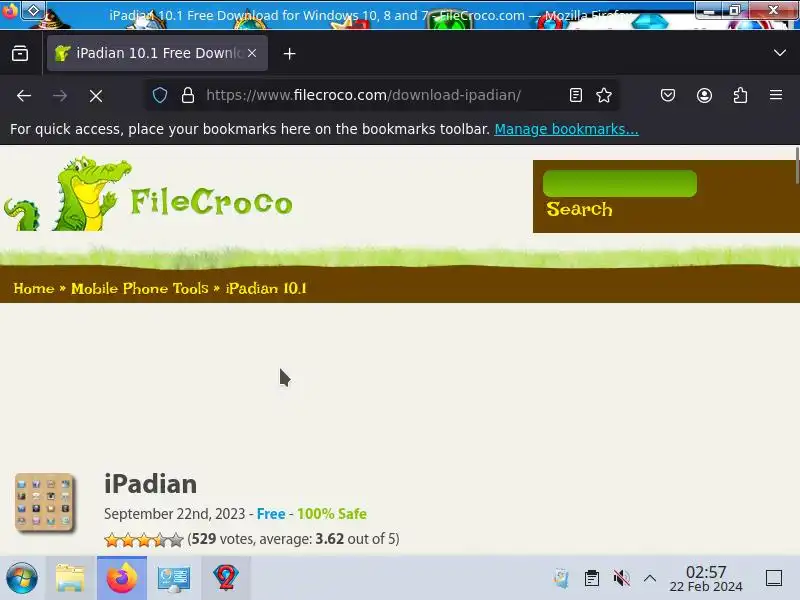The width and height of the screenshot is (800, 600).
Task: Click the iPadian 10.1 breadcrumb
Action: pyautogui.click(x=266, y=289)
